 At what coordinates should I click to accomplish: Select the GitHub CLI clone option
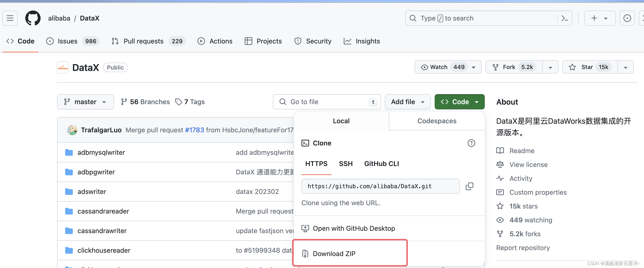[381, 164]
